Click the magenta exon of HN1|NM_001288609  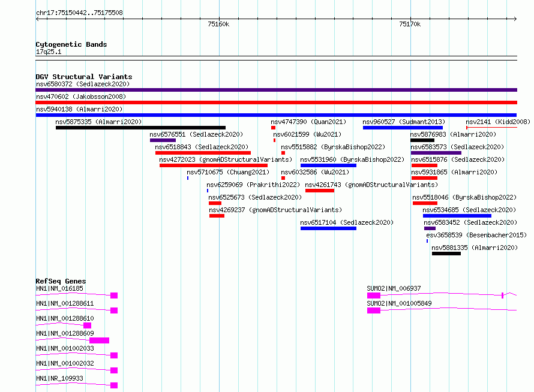point(99,340)
